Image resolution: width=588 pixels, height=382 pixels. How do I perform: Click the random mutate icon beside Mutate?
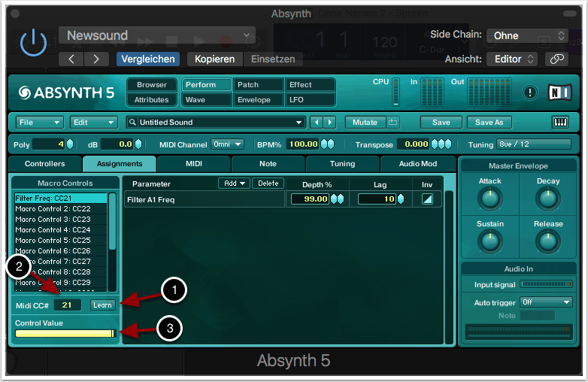pyautogui.click(x=393, y=123)
